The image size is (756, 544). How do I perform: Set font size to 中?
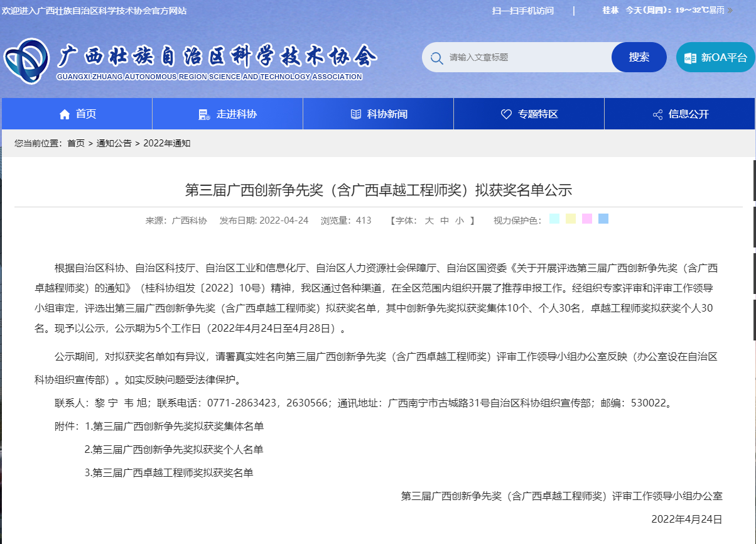[x=445, y=220]
